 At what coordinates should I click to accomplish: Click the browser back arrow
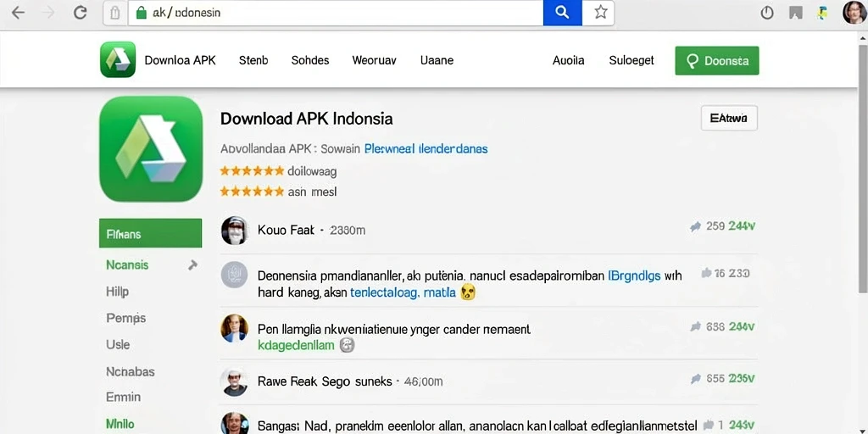(x=18, y=13)
